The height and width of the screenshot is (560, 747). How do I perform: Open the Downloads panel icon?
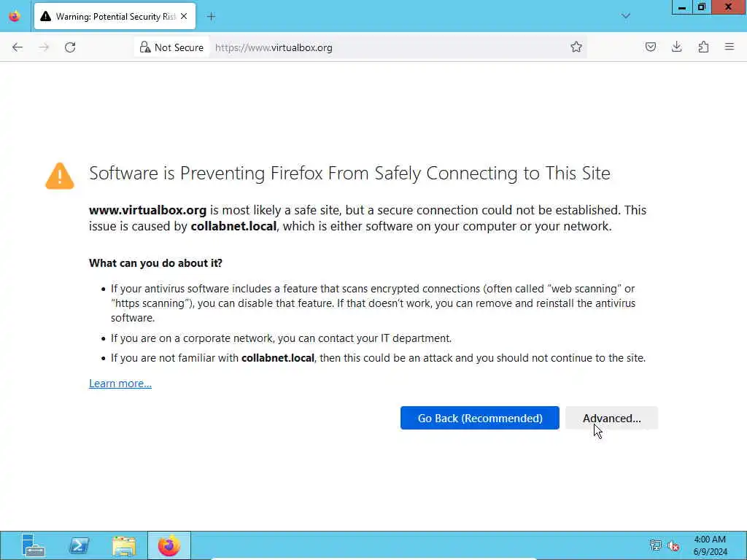point(677,47)
